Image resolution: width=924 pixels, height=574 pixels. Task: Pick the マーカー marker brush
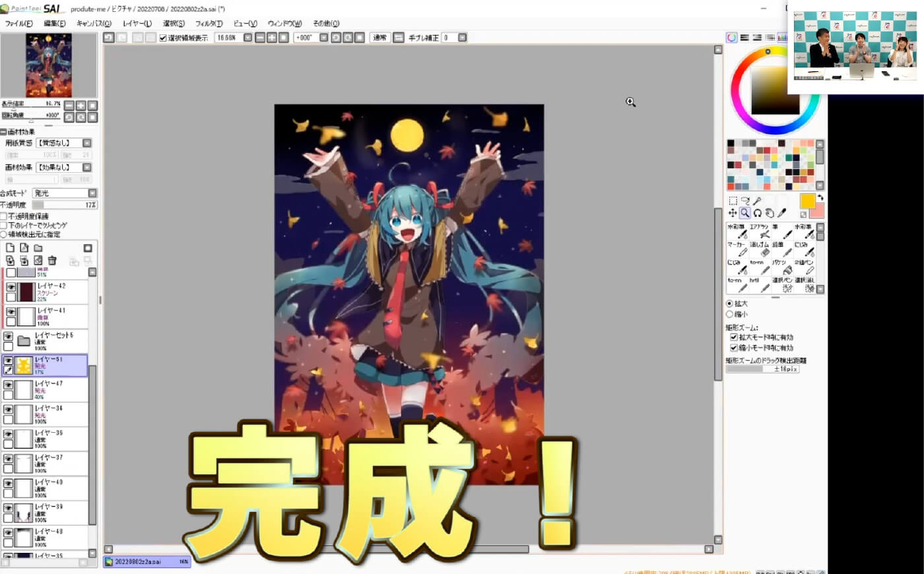coord(737,249)
